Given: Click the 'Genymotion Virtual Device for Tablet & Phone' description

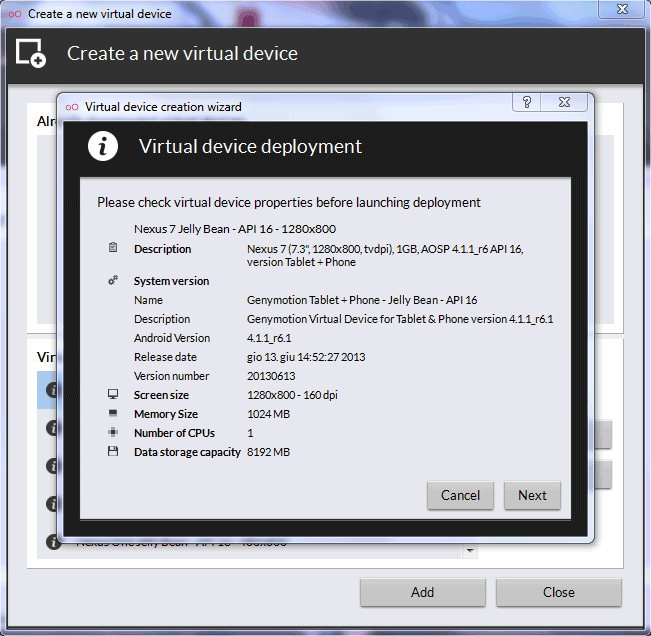Looking at the screenshot, I should click(x=400, y=319).
